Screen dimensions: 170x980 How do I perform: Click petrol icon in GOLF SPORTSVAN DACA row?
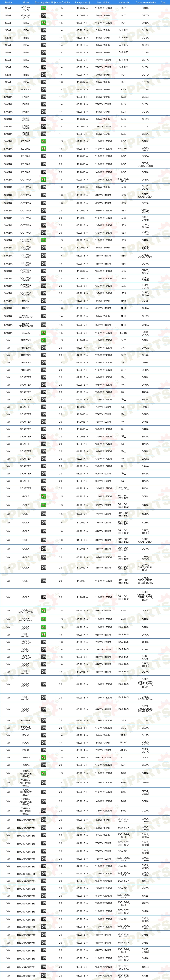[44, 611]
